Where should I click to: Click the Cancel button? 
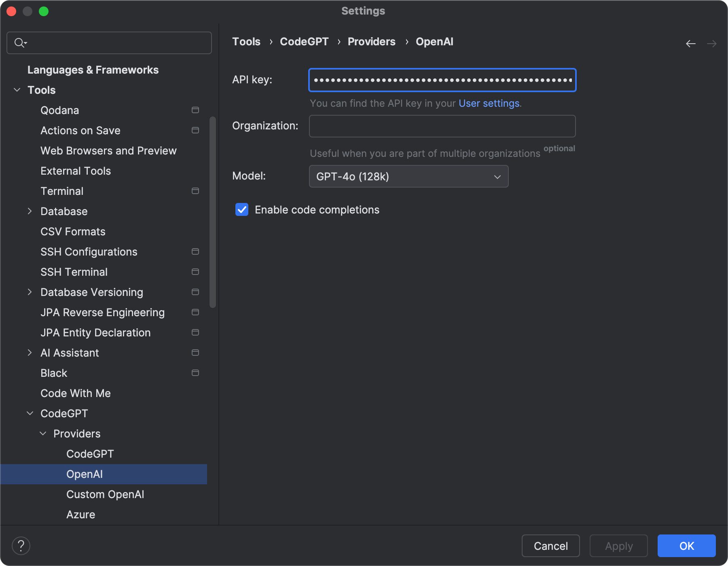550,546
